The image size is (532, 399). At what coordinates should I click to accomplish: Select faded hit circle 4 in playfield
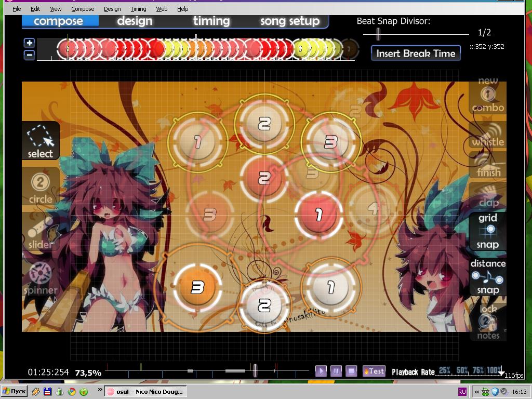373,208
